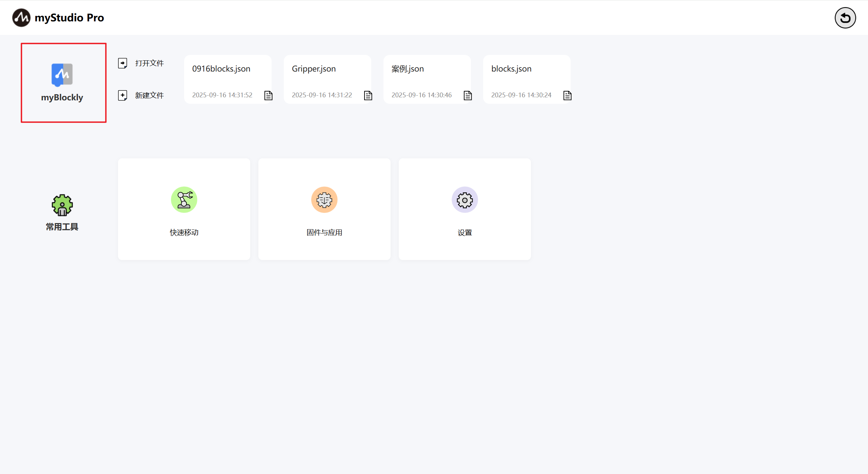Open recent file blocks.json
868x474 pixels.
pos(511,69)
